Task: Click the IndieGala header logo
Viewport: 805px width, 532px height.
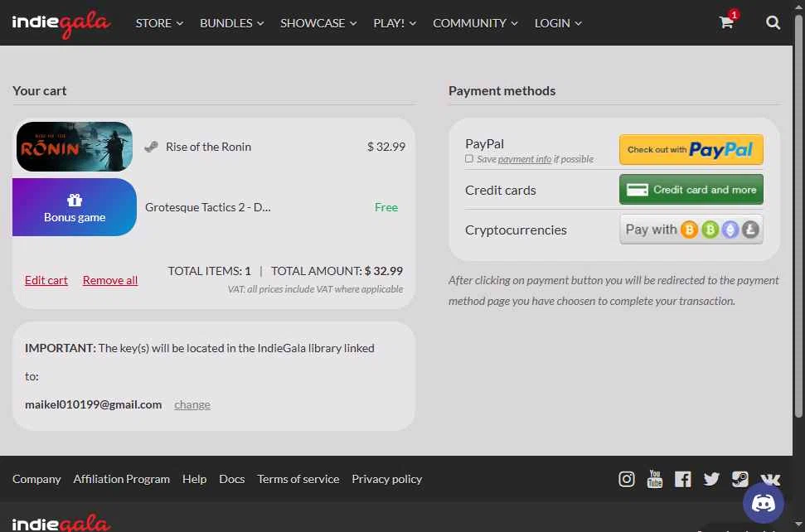Action: (x=61, y=23)
